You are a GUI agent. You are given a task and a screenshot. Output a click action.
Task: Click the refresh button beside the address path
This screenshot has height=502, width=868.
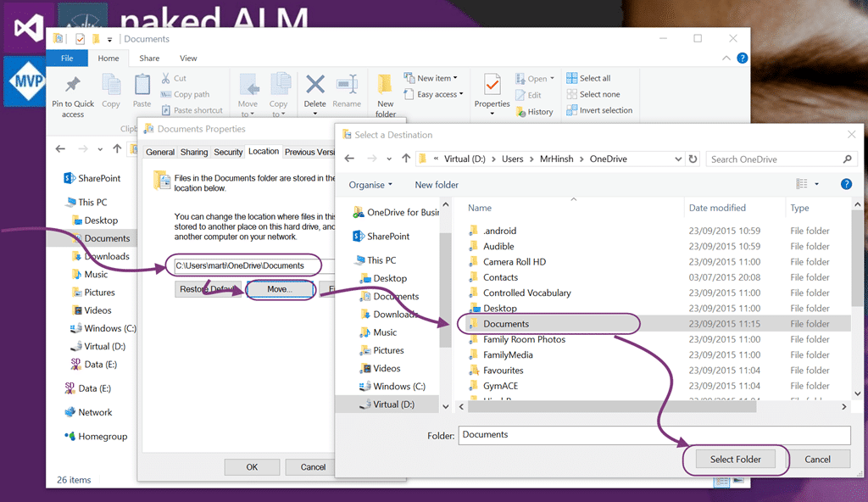[693, 159]
